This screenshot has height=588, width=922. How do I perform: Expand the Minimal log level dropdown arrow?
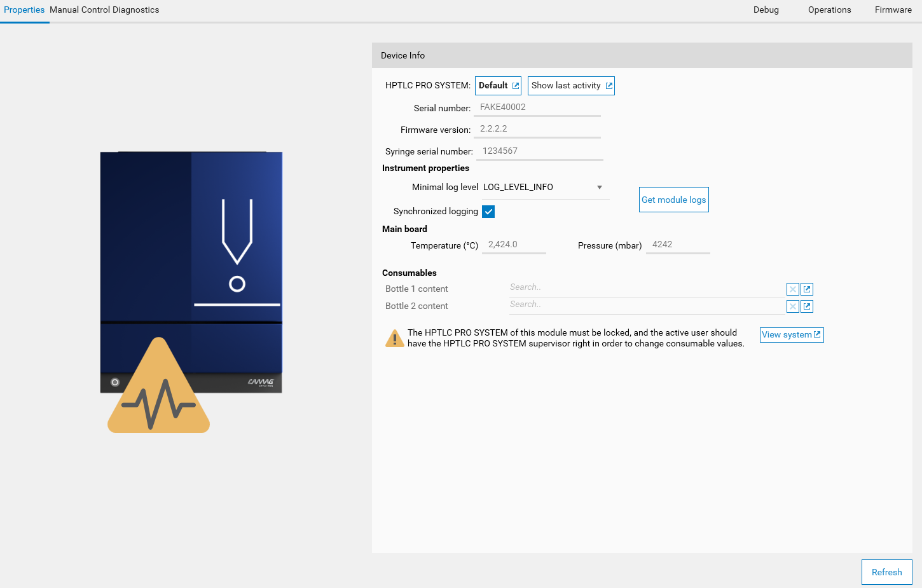click(x=599, y=188)
